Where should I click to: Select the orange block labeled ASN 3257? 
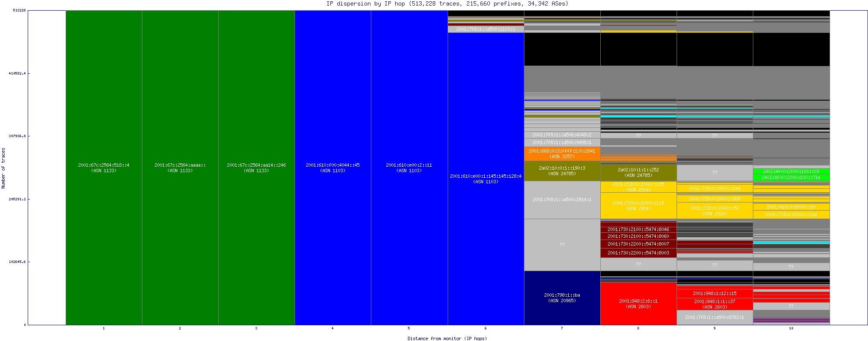(x=562, y=154)
